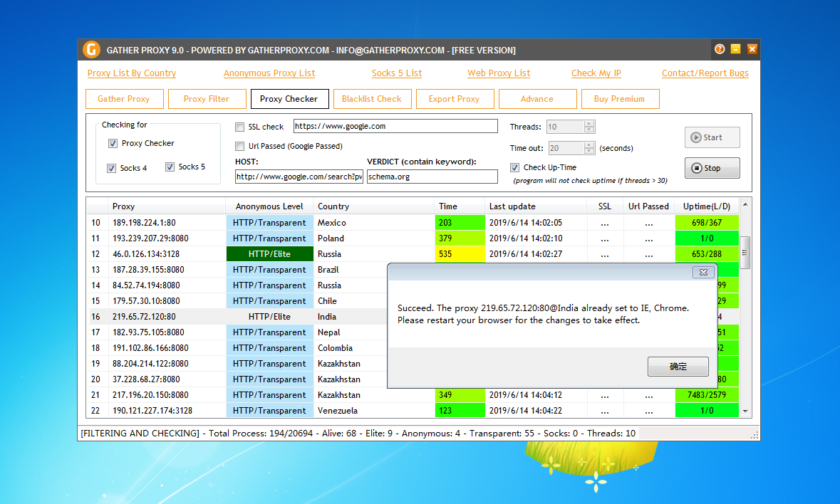Screen dimensions: 840x504
Task: Click the Stop button
Action: [712, 168]
